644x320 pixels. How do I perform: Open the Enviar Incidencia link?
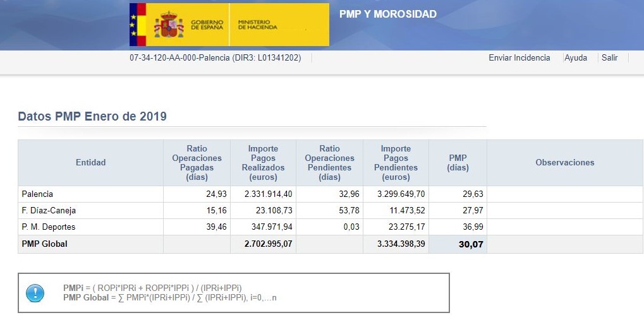pyautogui.click(x=519, y=57)
